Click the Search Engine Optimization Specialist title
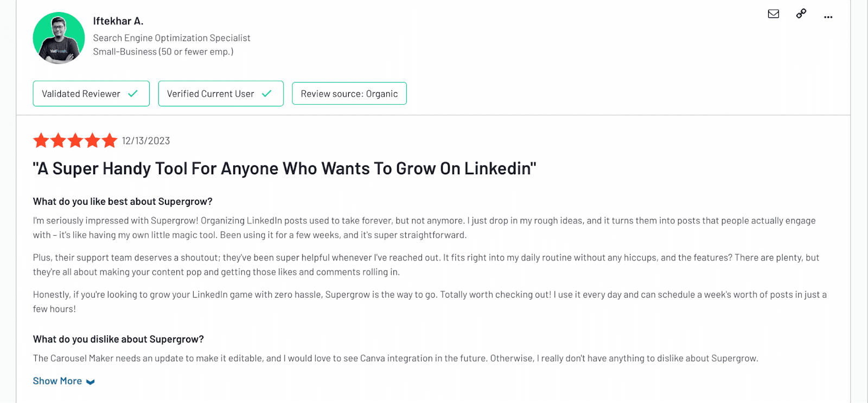Image resolution: width=868 pixels, height=403 pixels. 171,38
